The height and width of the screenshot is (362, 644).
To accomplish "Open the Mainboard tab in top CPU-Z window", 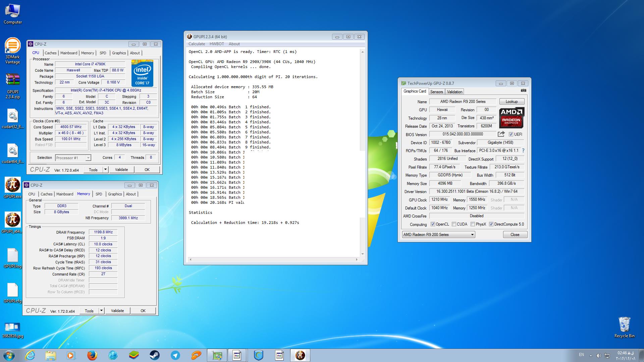I will pyautogui.click(x=69, y=53).
